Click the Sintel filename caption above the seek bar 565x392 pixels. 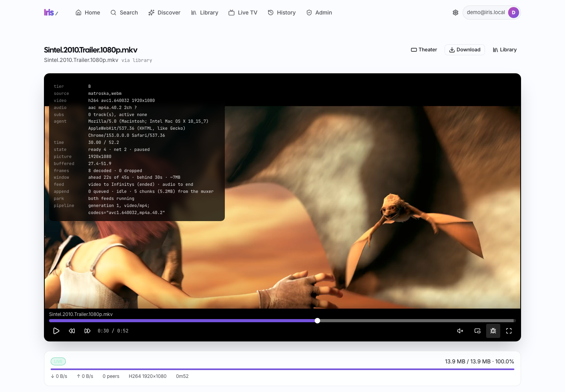tap(81, 314)
